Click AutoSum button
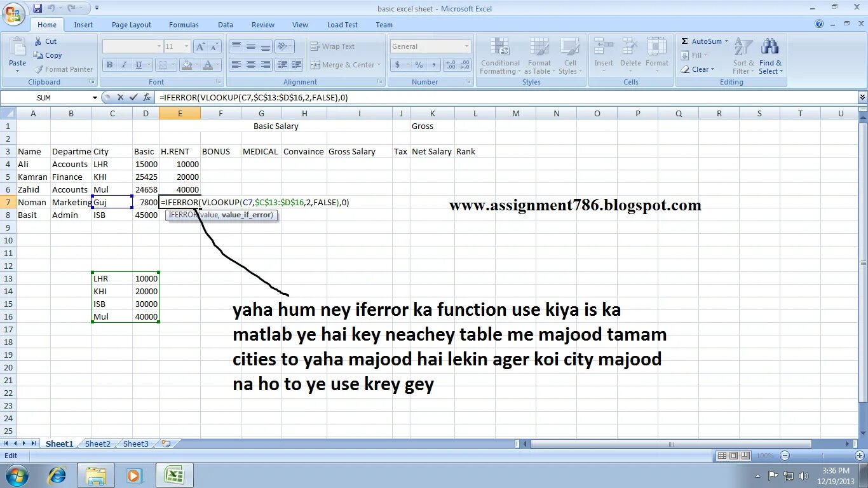 (x=701, y=41)
